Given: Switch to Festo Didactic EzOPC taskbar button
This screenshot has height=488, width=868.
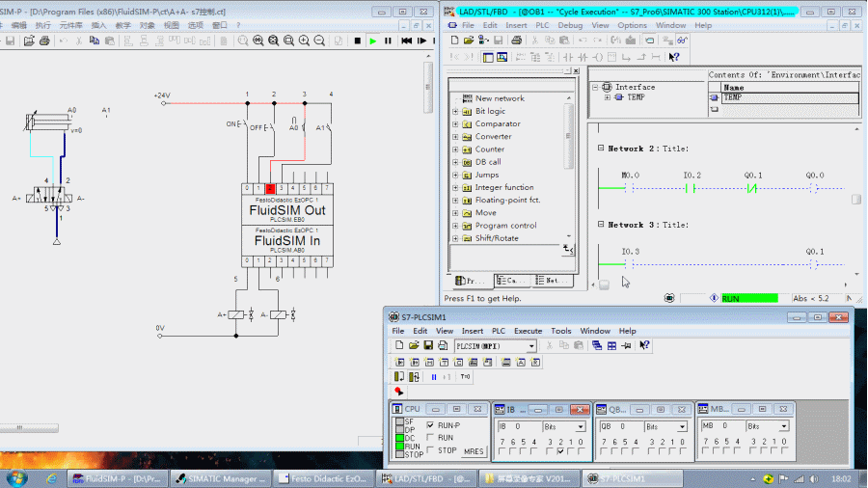Looking at the screenshot, I should coord(323,478).
